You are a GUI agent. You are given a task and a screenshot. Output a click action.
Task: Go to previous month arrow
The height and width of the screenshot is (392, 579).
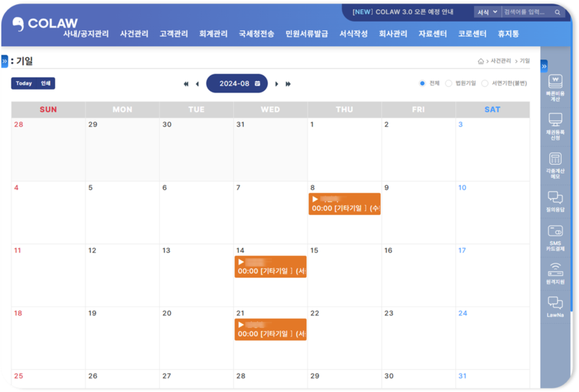point(198,84)
